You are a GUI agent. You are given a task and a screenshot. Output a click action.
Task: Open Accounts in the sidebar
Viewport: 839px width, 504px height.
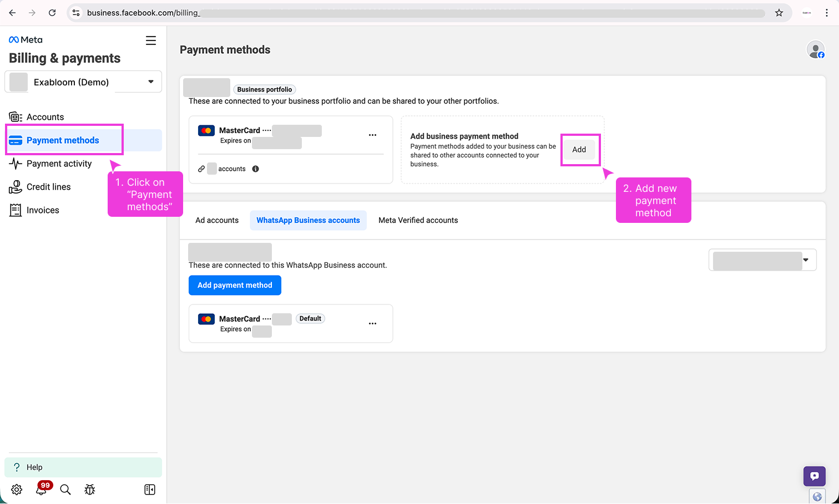83,117
